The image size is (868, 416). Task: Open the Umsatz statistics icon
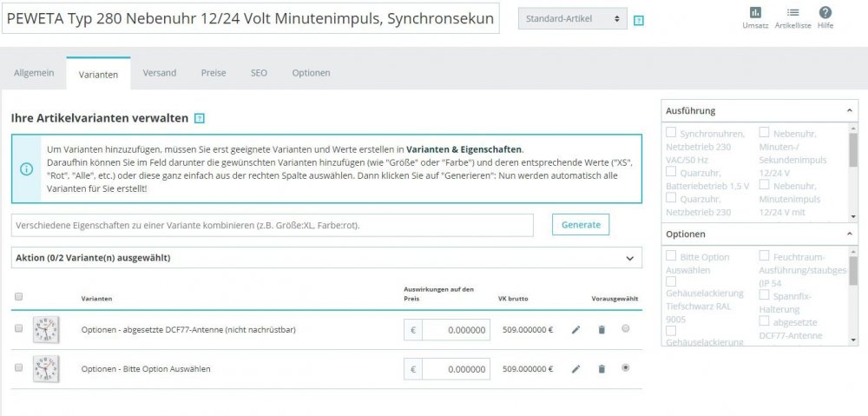pos(754,13)
